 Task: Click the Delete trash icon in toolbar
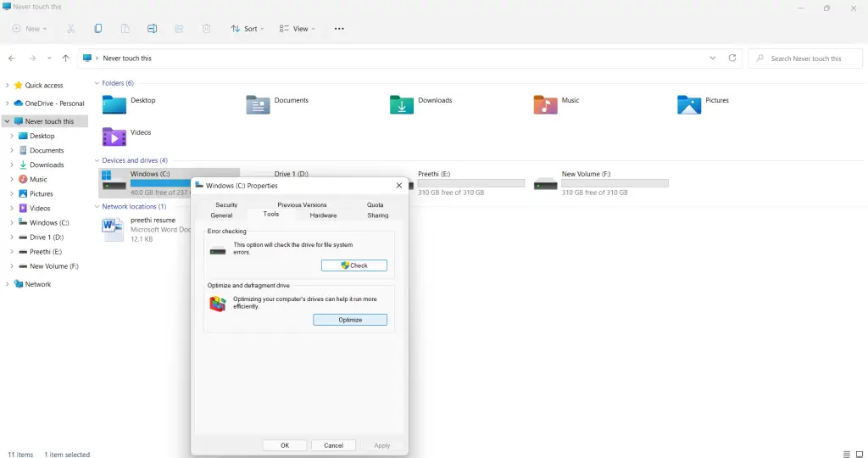(207, 29)
